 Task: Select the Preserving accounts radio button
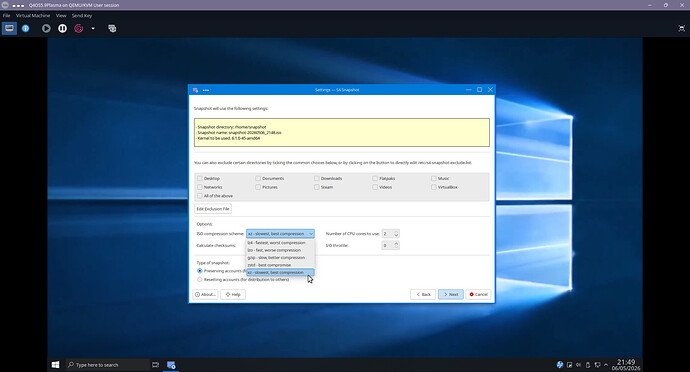(x=200, y=271)
